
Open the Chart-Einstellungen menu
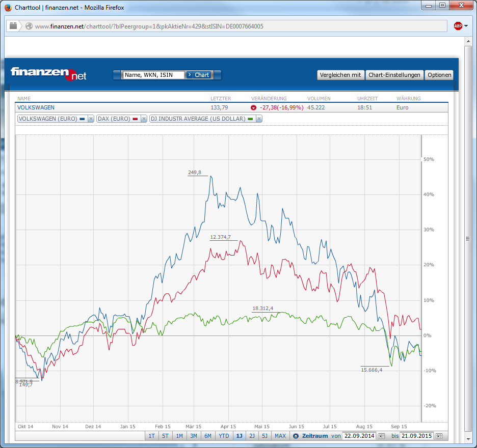[394, 75]
